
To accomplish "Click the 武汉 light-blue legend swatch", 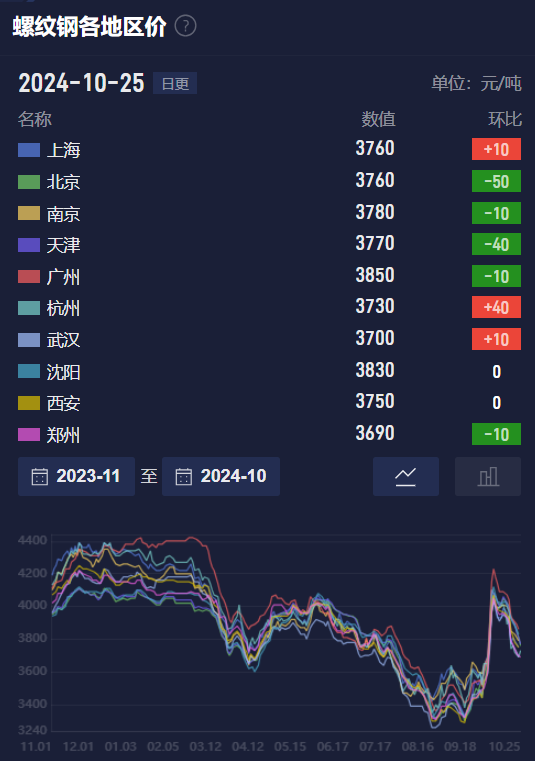I will [x=29, y=340].
